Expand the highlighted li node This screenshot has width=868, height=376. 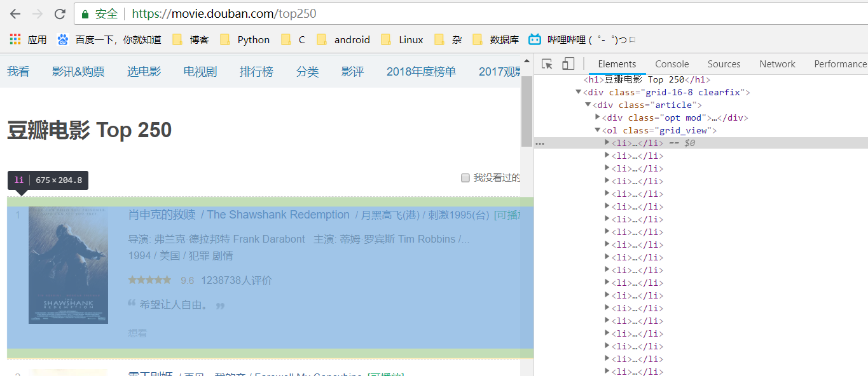(607, 142)
